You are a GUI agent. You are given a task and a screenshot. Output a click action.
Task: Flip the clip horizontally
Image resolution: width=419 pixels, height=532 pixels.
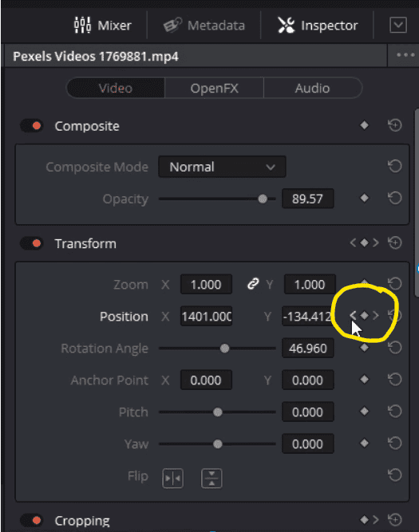click(x=173, y=479)
